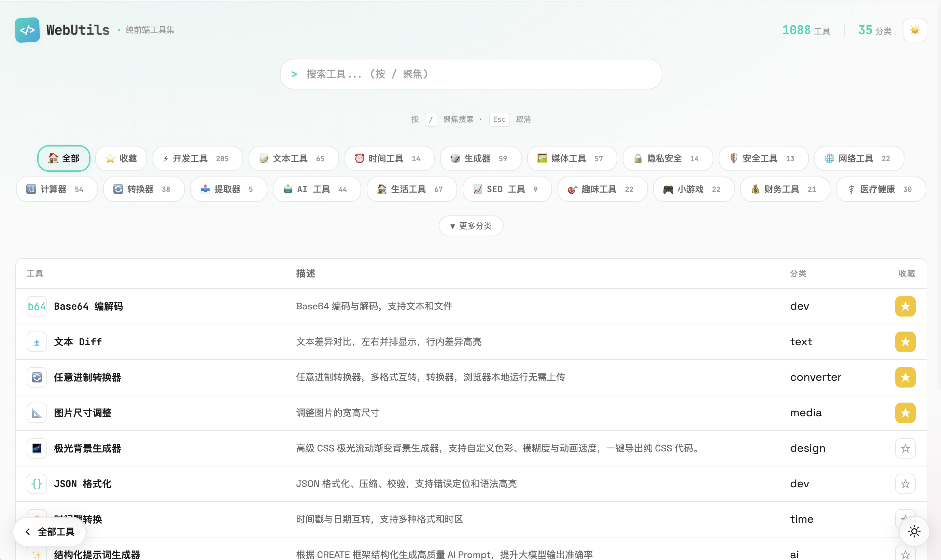Filter by 安全工具 category
941x560 pixels.
click(x=764, y=158)
